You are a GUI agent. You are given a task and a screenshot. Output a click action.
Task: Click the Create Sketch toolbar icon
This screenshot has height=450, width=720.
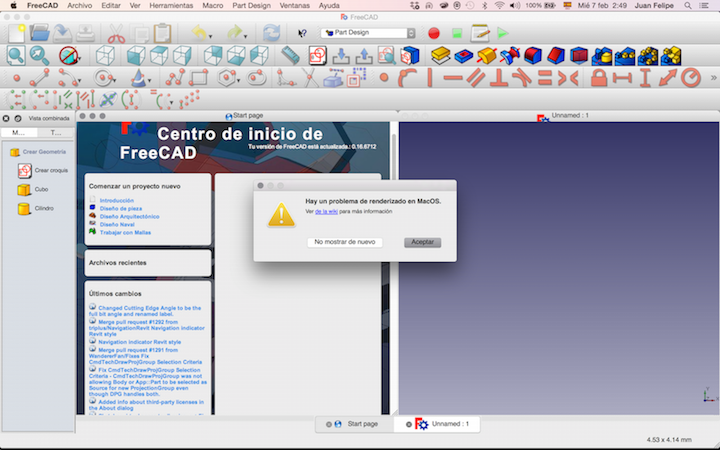(x=317, y=56)
